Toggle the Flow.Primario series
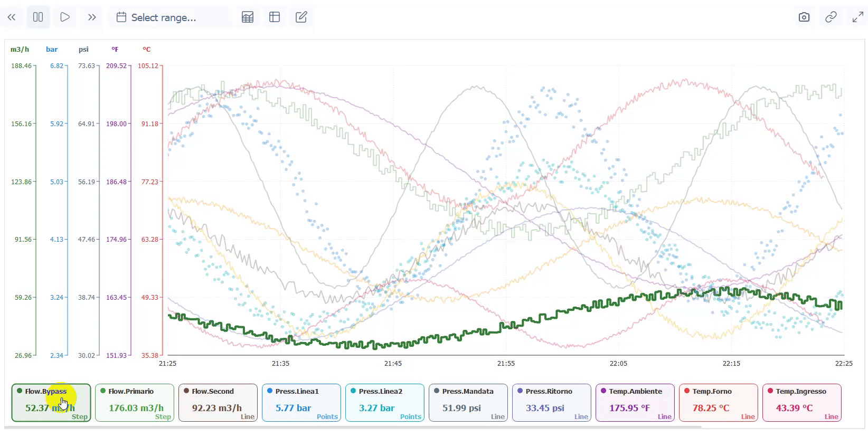The width and height of the screenshot is (868, 437). tap(135, 402)
